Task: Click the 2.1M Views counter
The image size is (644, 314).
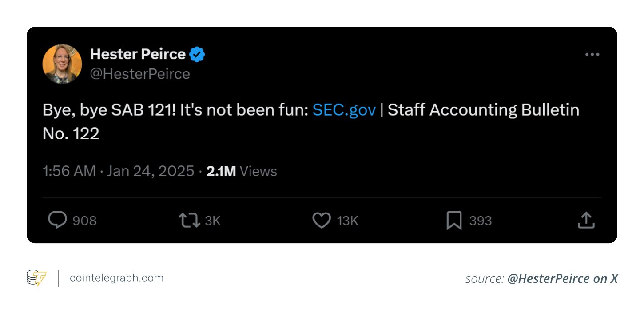Action: [x=242, y=171]
